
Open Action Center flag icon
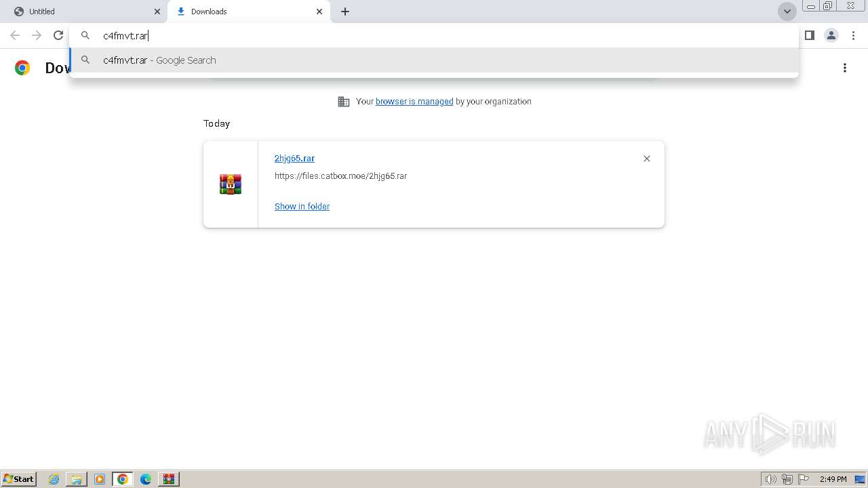tap(804, 479)
